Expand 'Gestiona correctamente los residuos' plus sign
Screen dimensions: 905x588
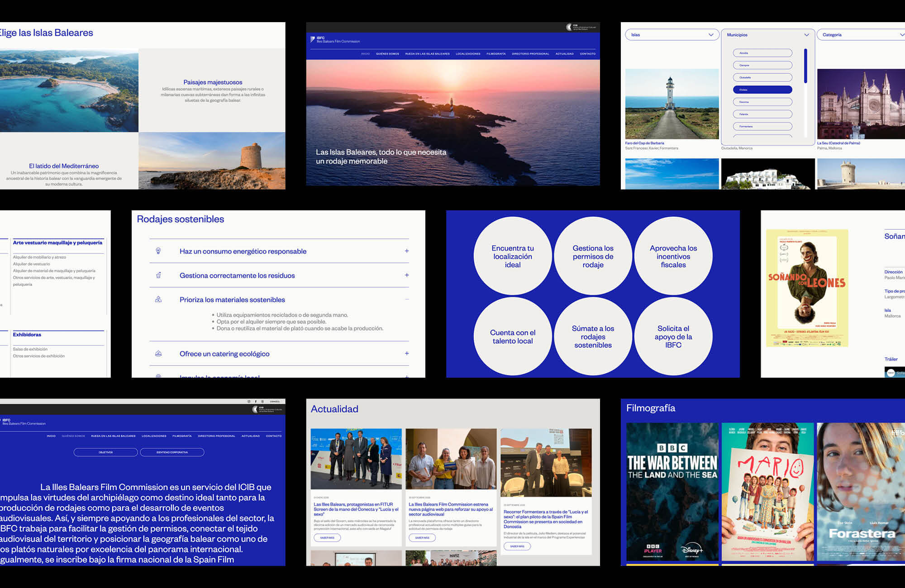click(407, 275)
